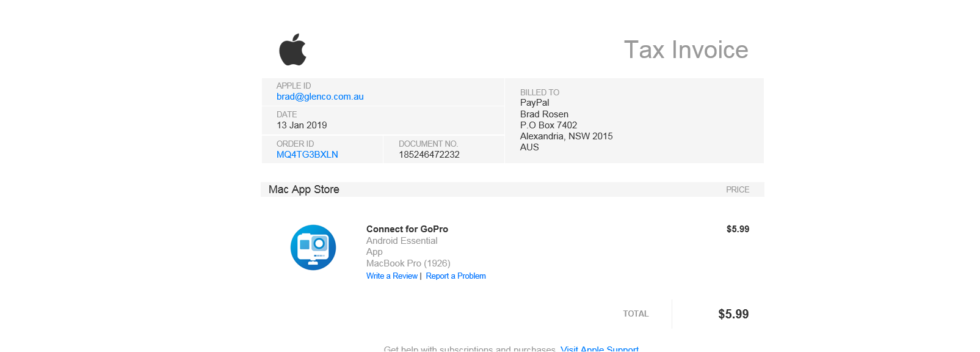Image resolution: width=980 pixels, height=352 pixels.
Task: Click the Connect for GoPro app icon
Action: pyautogui.click(x=313, y=248)
